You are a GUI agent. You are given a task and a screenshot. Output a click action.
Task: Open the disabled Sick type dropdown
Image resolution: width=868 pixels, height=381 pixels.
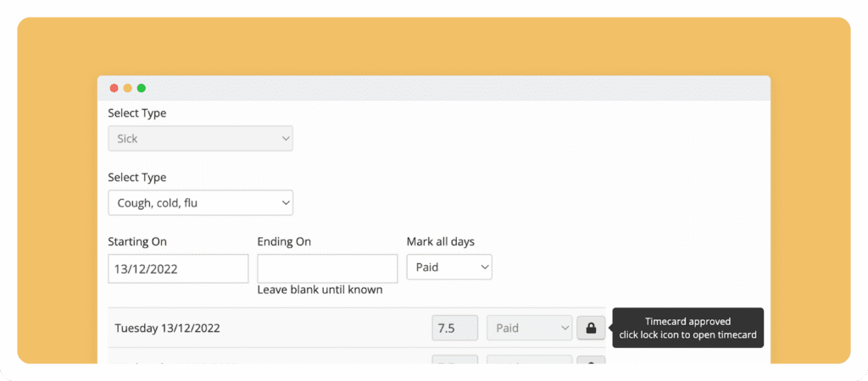coord(200,138)
